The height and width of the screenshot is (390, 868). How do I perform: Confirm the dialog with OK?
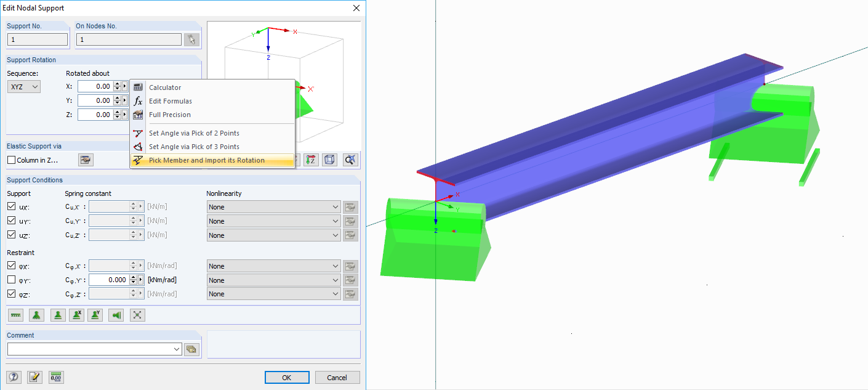click(x=287, y=377)
